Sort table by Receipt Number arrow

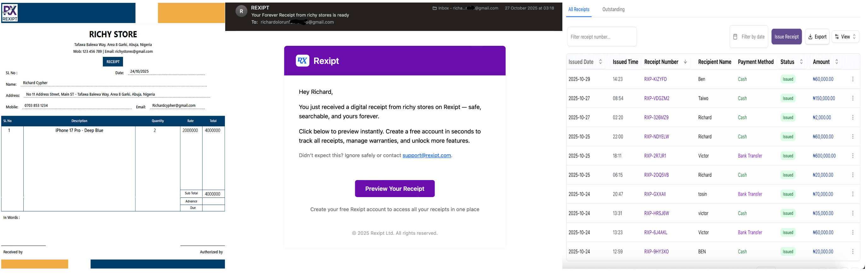coord(685,62)
